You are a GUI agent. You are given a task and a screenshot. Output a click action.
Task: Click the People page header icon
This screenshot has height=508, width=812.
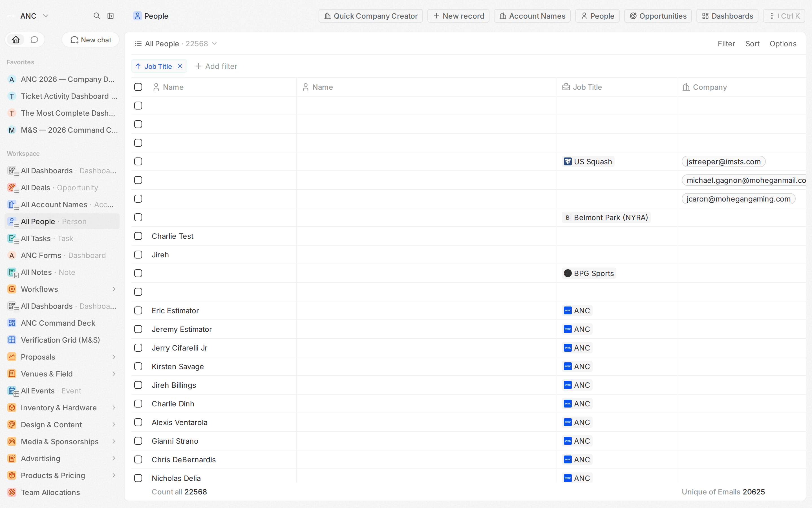[x=137, y=16]
